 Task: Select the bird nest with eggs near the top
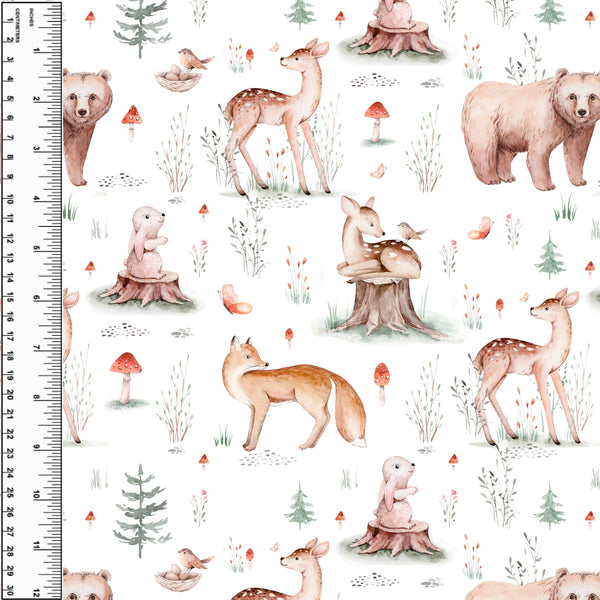pos(177,80)
